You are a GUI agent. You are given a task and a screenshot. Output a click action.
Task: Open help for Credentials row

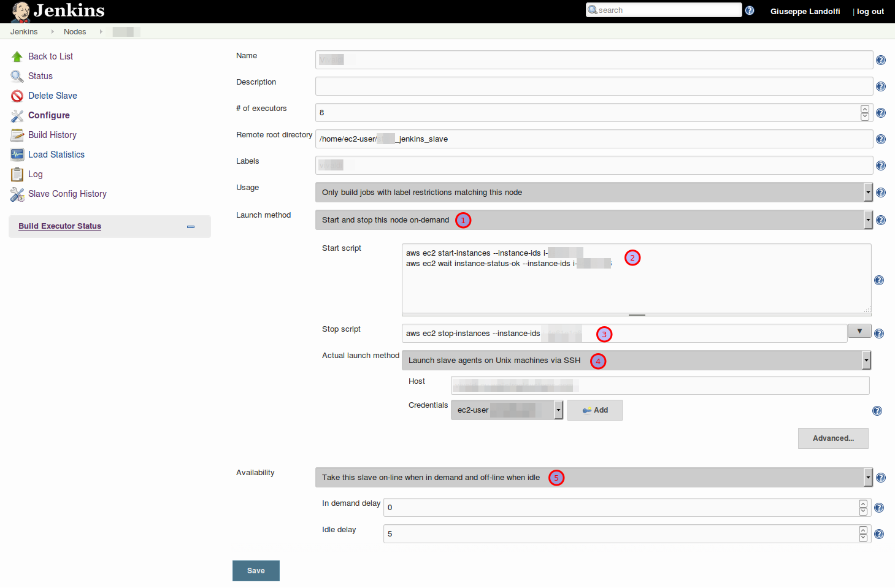[877, 411]
